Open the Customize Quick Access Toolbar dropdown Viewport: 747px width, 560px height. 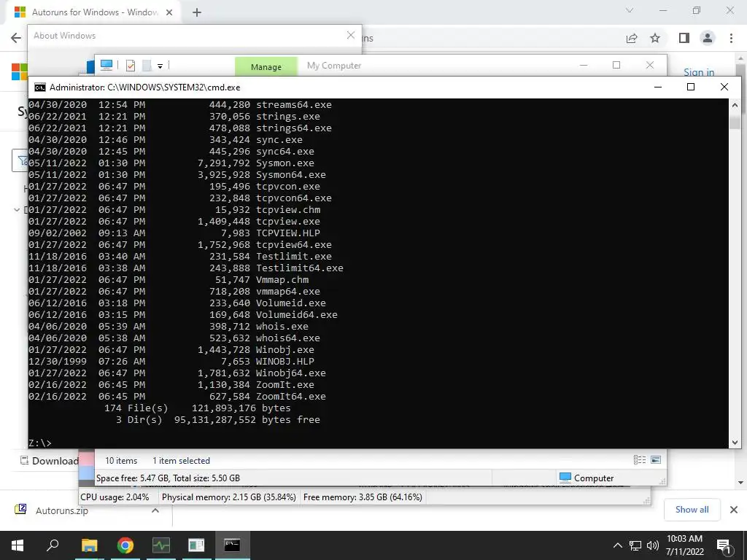point(160,66)
